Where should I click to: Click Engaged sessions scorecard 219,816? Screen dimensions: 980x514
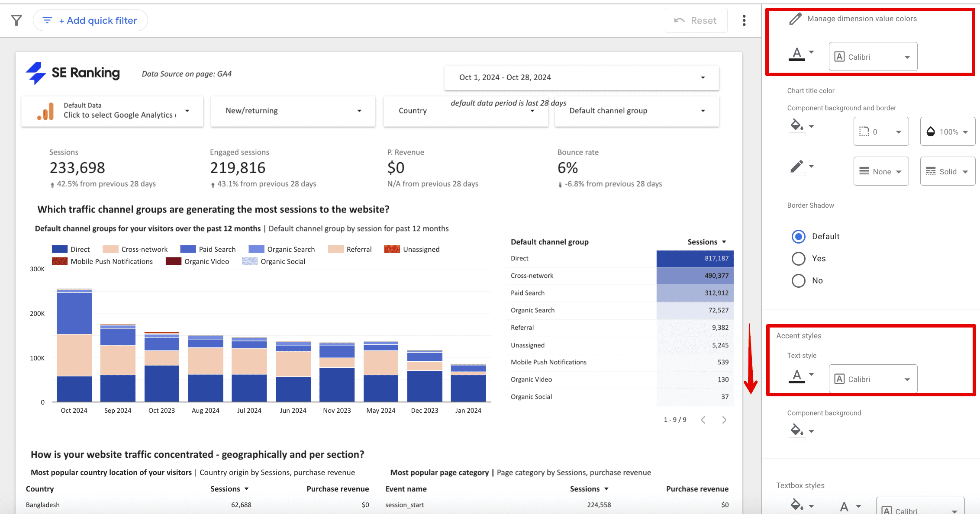pyautogui.click(x=238, y=168)
